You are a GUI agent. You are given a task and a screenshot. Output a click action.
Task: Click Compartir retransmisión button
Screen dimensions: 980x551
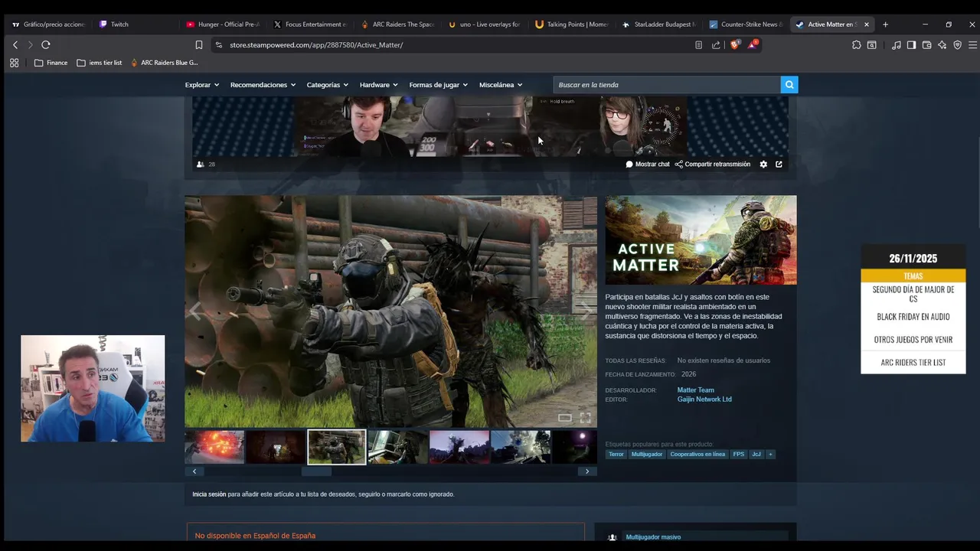[713, 165]
